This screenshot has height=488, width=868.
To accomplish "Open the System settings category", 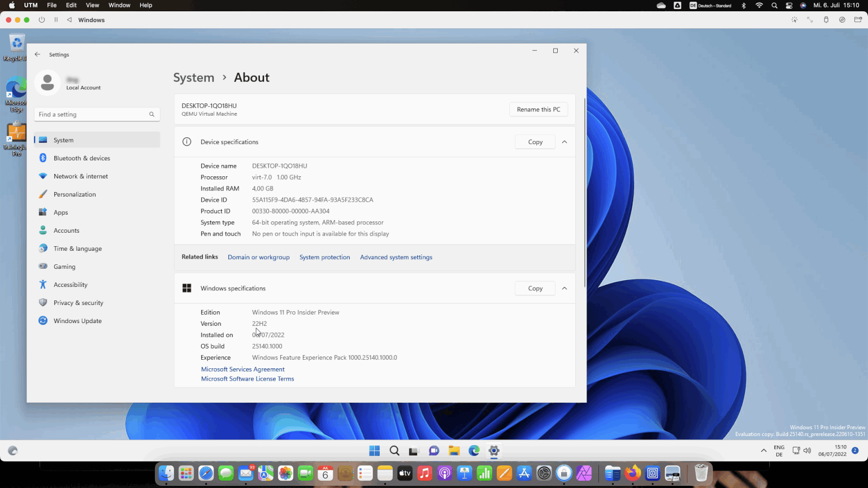I will coord(97,140).
